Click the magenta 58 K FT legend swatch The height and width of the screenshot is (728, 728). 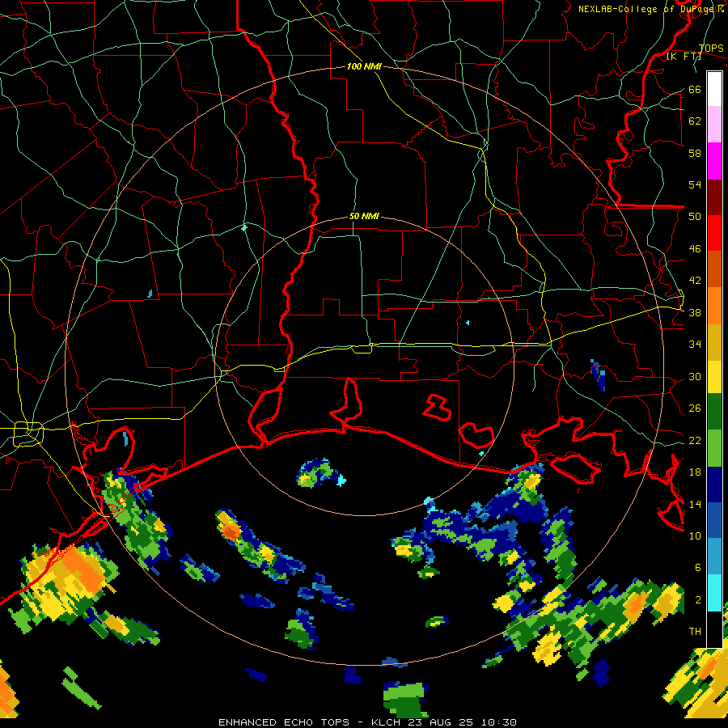point(714,161)
